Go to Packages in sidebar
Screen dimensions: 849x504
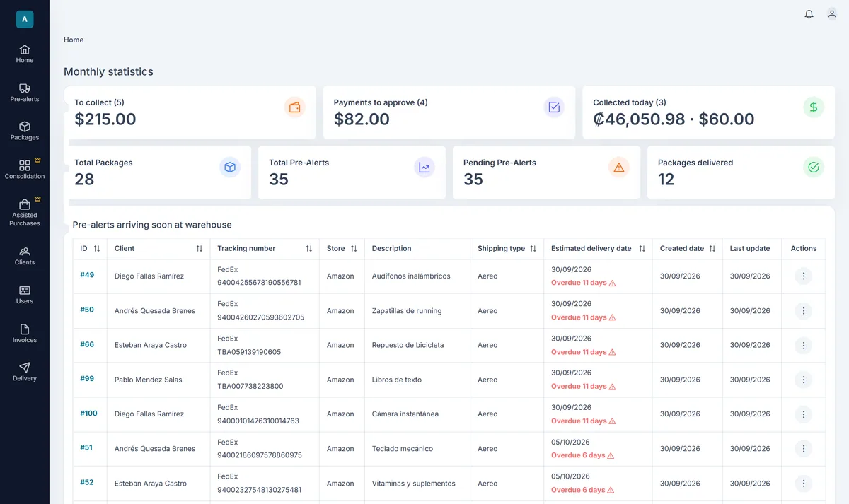[x=25, y=131]
